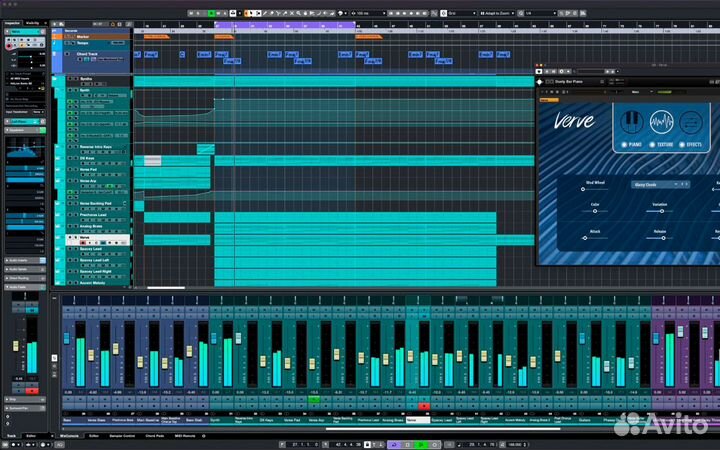Toggle green Equalizers bypass in Inspector
This screenshot has height=450, width=720.
click(43, 130)
